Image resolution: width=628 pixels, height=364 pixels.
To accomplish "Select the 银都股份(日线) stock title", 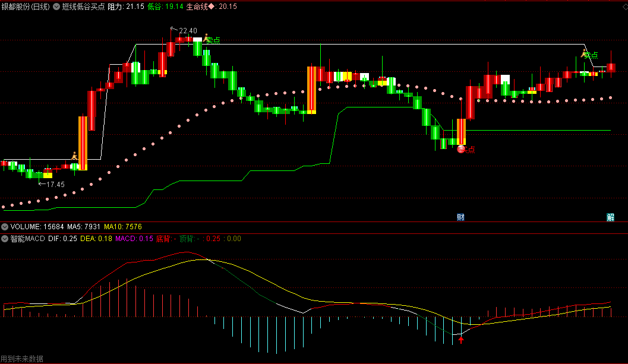I will point(26,7).
